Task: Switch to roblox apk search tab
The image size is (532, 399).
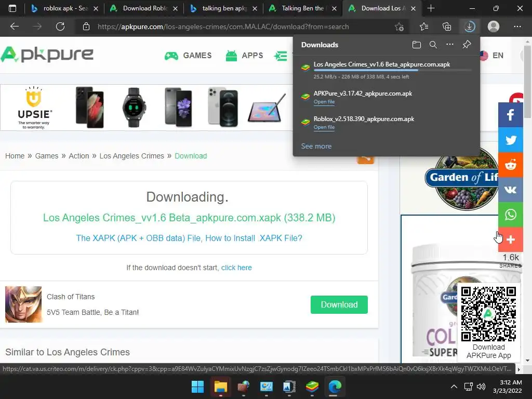Action: pyautogui.click(x=64, y=8)
